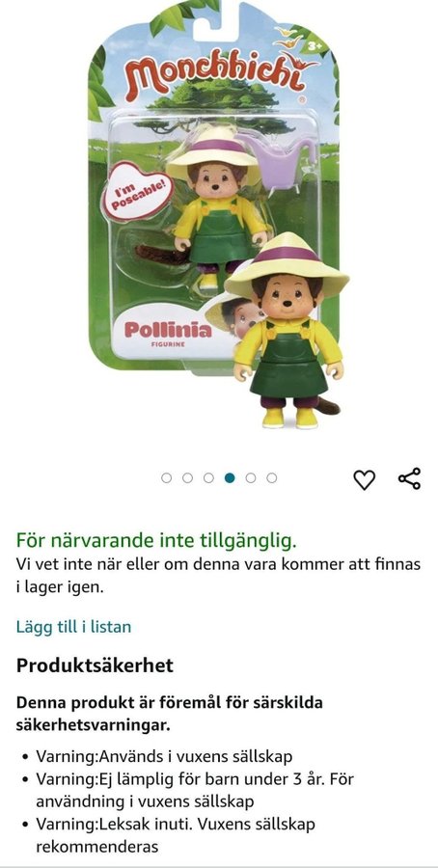Click the Pollinia Figurine name label
This screenshot has width=438, height=868.
click(168, 334)
